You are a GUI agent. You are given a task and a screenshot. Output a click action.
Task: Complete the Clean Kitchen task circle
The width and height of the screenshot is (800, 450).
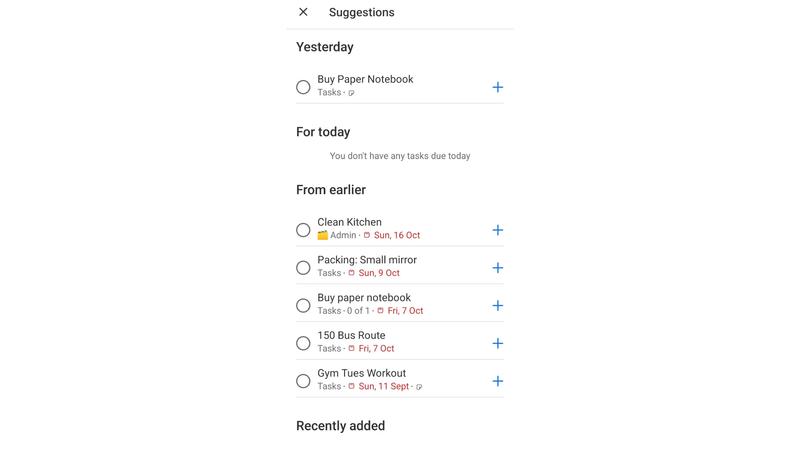(x=303, y=230)
